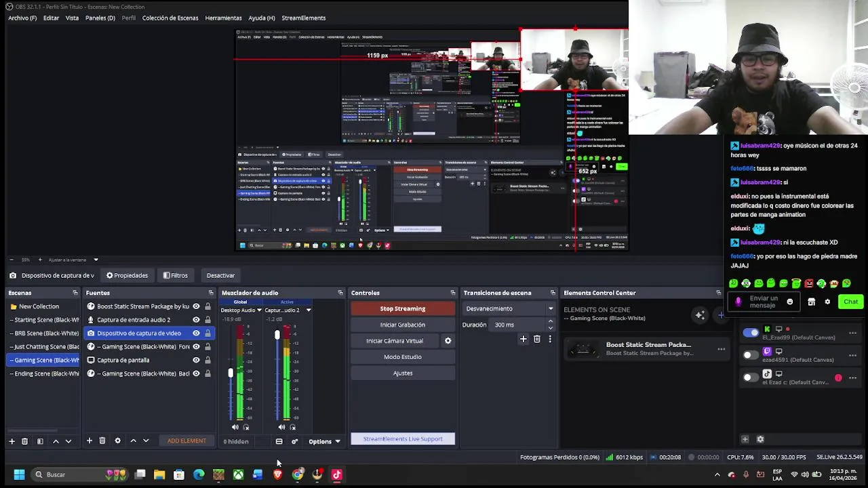868x488 pixels.
Task: Toggle audio mixer layout icon next to hidden count
Action: pos(279,442)
